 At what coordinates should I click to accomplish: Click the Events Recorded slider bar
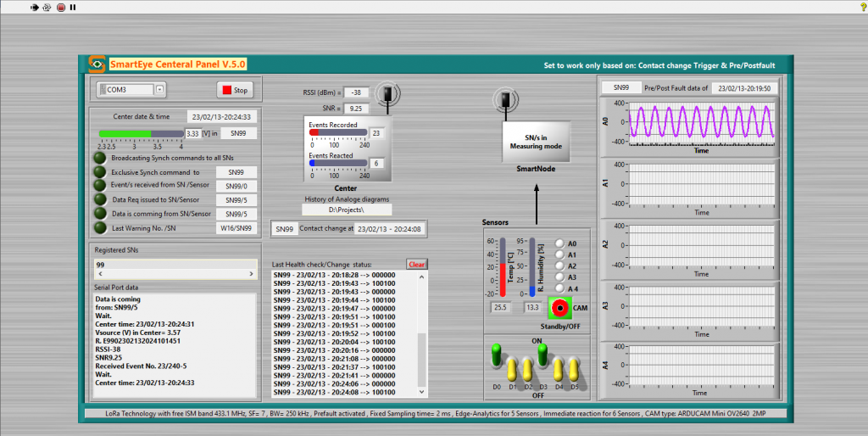pyautogui.click(x=337, y=132)
